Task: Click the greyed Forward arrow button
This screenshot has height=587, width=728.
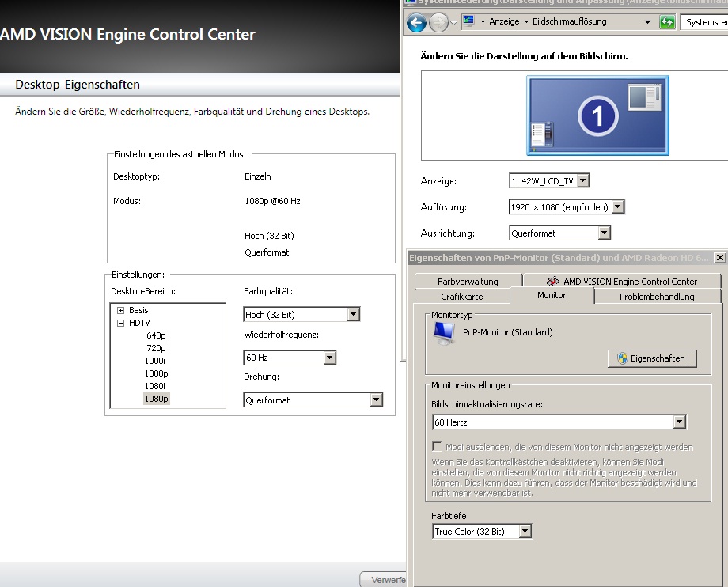Action: (x=438, y=22)
